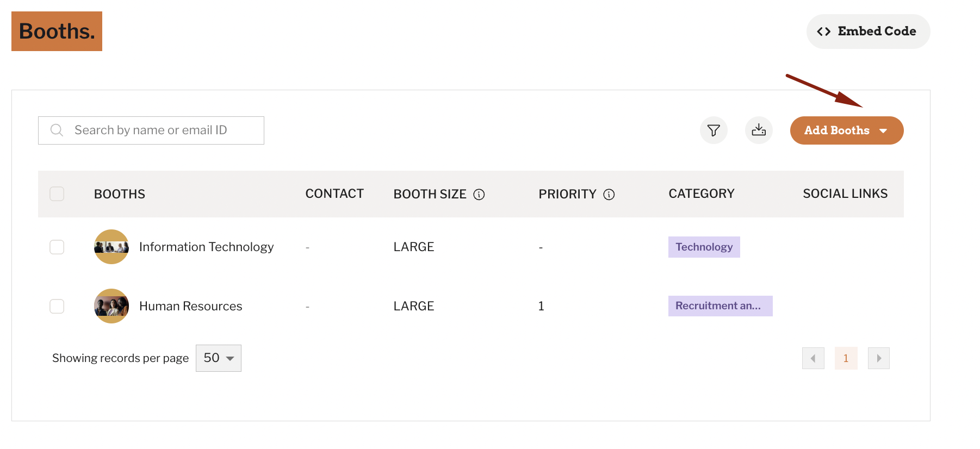Check the Human Resources booth row
The width and height of the screenshot is (980, 449).
[57, 307]
